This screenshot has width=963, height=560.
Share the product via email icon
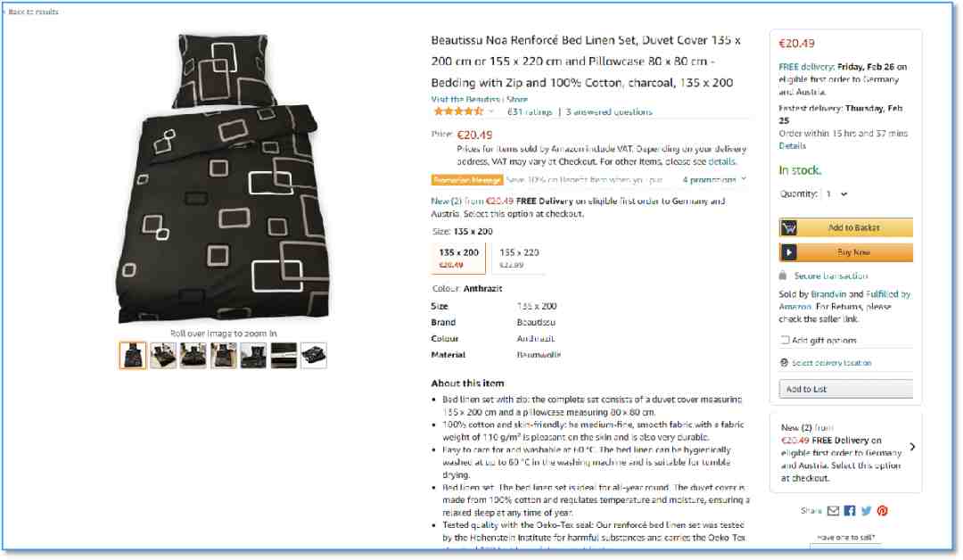click(x=833, y=511)
